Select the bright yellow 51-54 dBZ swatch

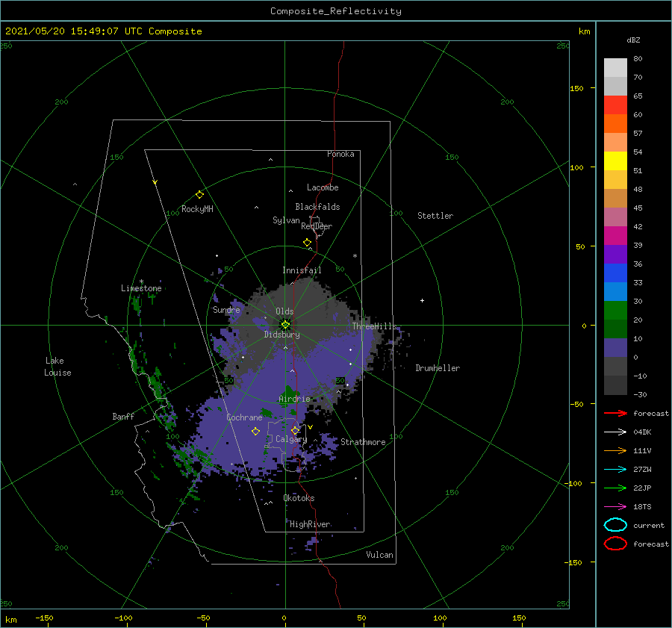point(615,161)
